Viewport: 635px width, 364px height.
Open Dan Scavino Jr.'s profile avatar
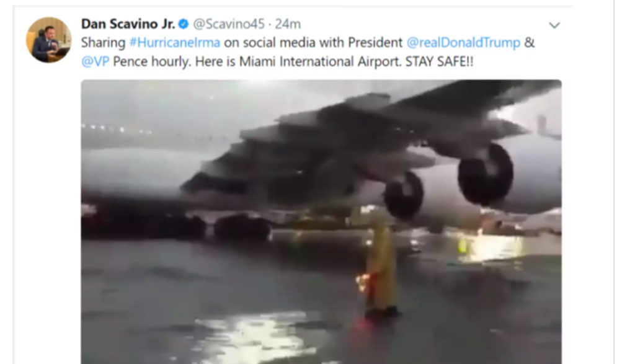pos(48,40)
